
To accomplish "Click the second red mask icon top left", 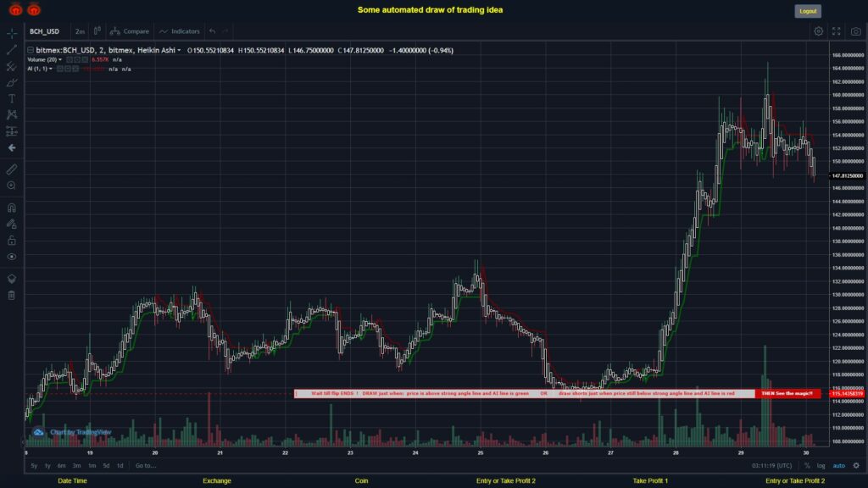I will point(34,9).
